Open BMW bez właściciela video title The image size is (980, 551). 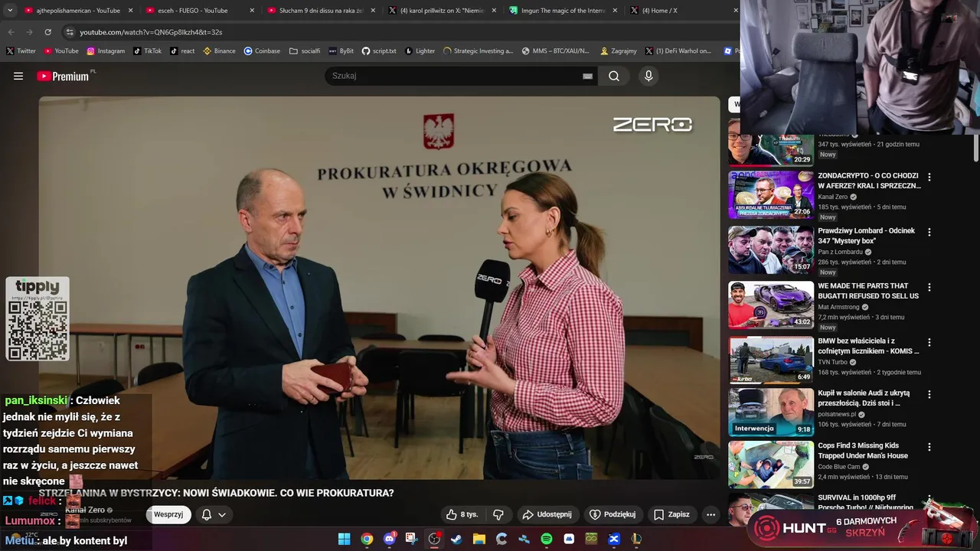coord(868,346)
